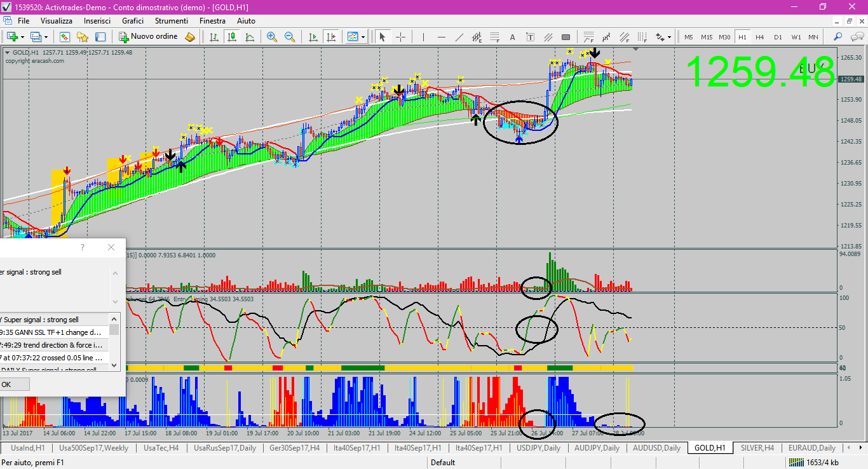Select the rectangle shape tool

click(567, 37)
